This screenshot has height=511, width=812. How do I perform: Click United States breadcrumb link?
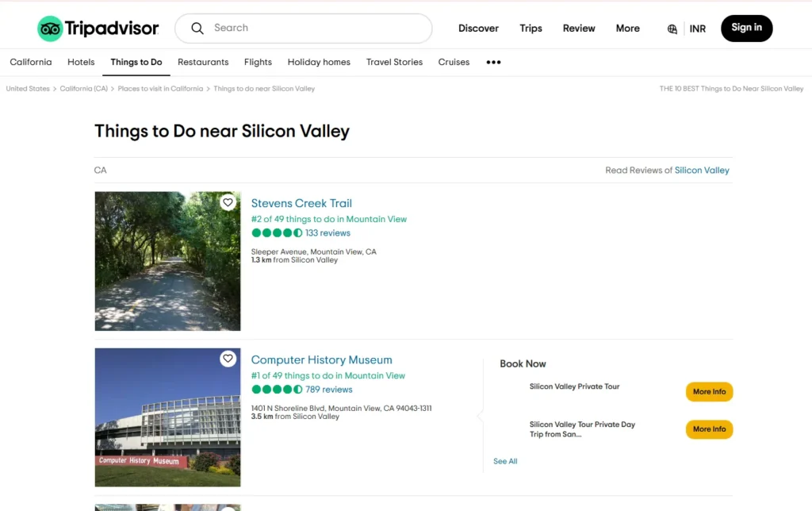coord(28,89)
